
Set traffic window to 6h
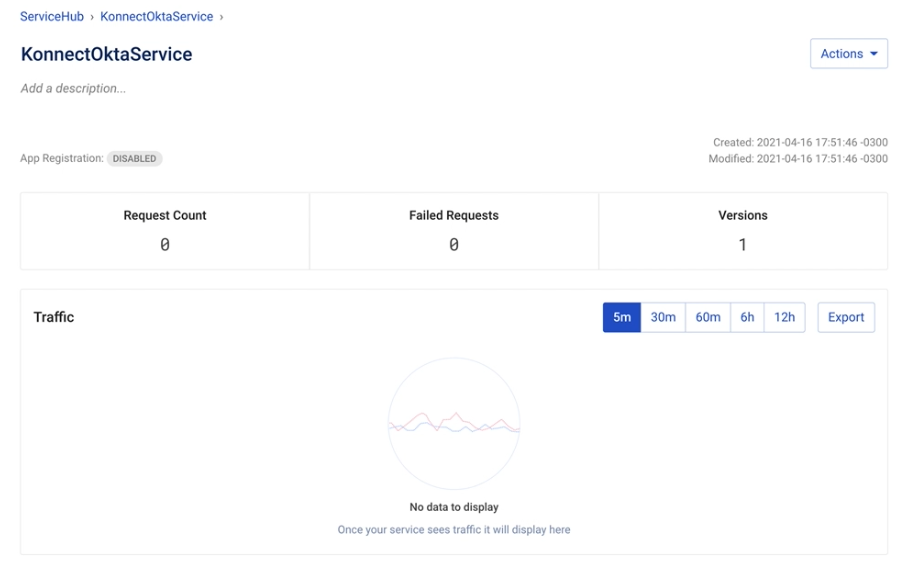[747, 317]
